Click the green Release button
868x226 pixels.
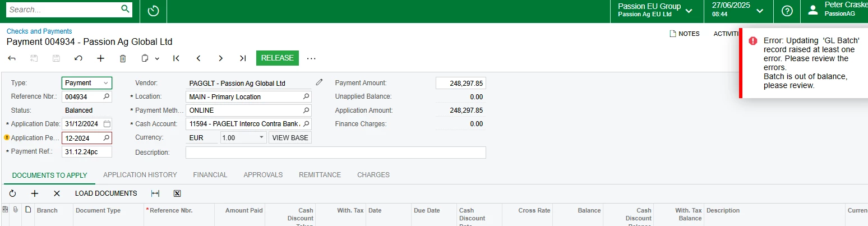pyautogui.click(x=278, y=58)
